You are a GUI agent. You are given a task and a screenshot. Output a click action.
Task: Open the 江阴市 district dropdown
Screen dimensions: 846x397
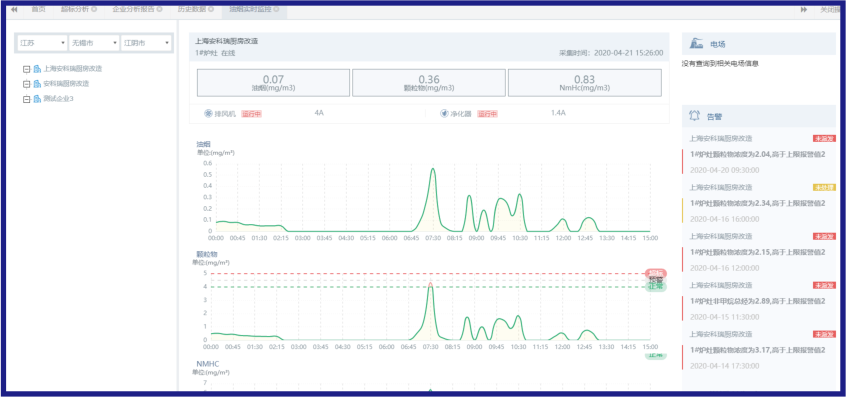click(x=146, y=43)
